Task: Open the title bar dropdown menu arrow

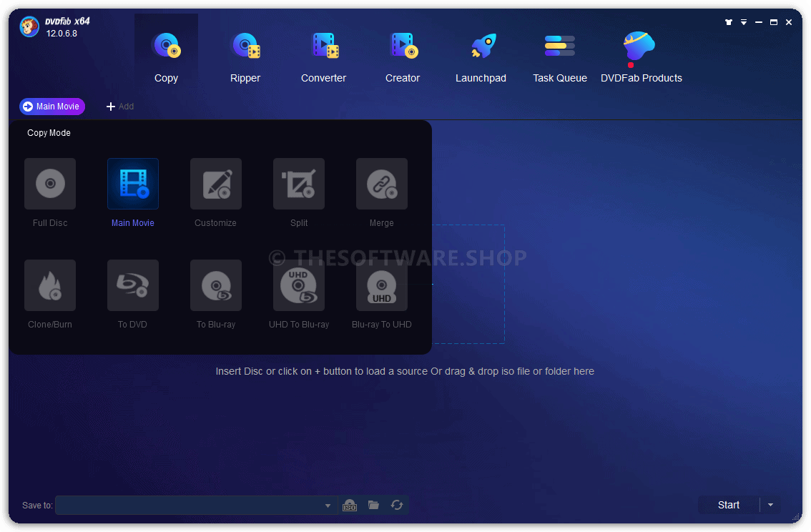Action: point(744,22)
